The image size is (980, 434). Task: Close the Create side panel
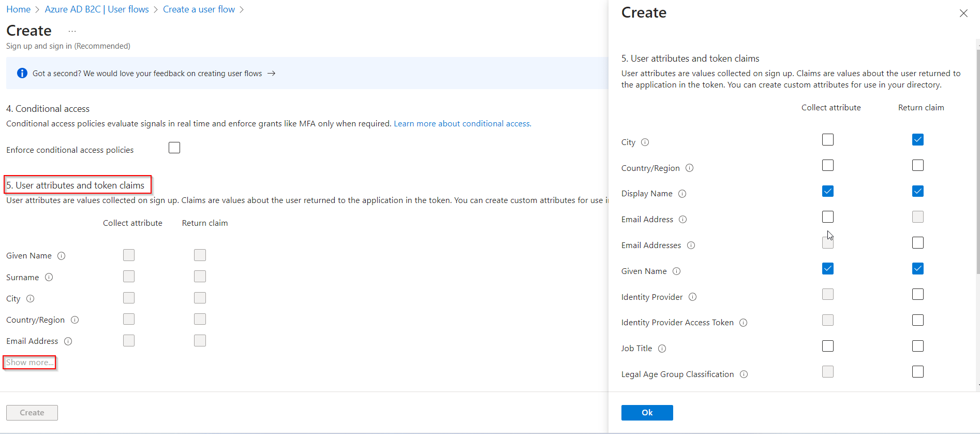coord(963,13)
